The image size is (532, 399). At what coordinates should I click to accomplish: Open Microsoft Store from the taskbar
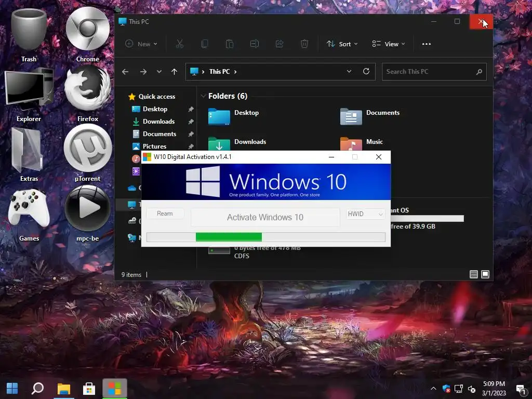coord(89,389)
